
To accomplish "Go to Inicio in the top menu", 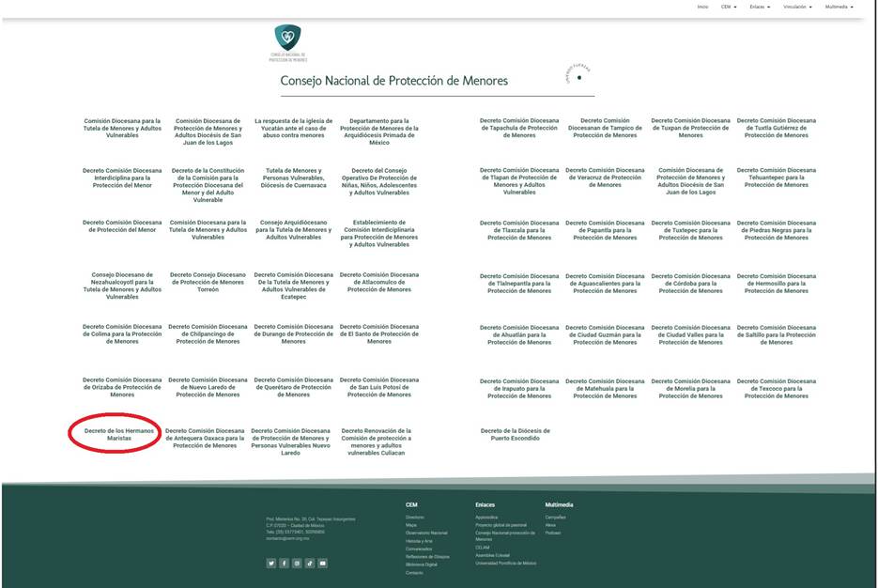I will [x=702, y=7].
